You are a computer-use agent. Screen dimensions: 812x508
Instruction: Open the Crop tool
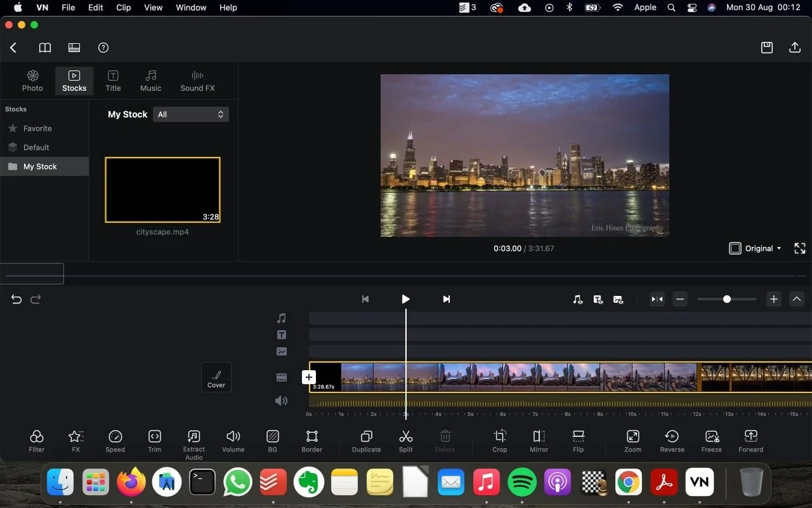[499, 441]
